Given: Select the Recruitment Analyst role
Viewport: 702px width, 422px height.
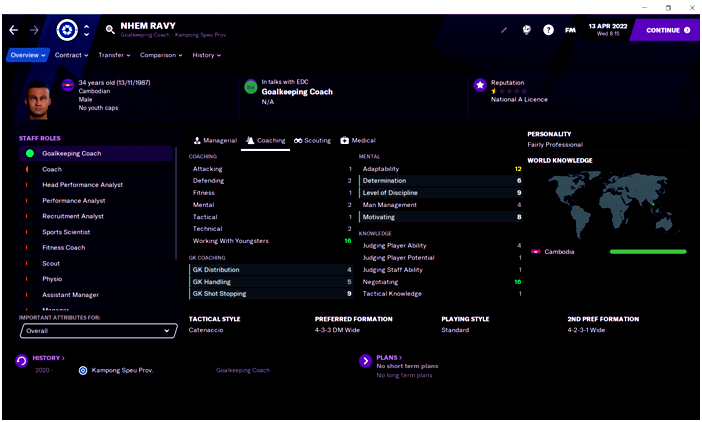Looking at the screenshot, I should [96, 216].
